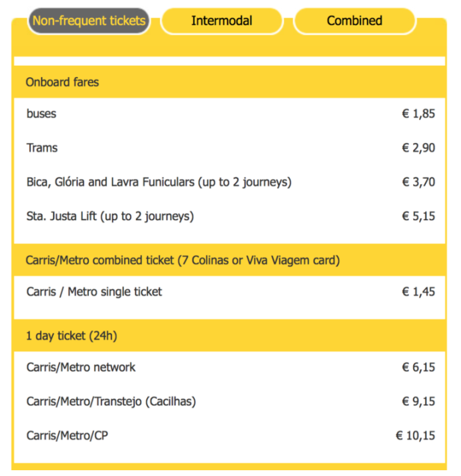This screenshot has height=476, width=461.
Task: Select the Carris/Metro network entry
Action: [x=230, y=367]
